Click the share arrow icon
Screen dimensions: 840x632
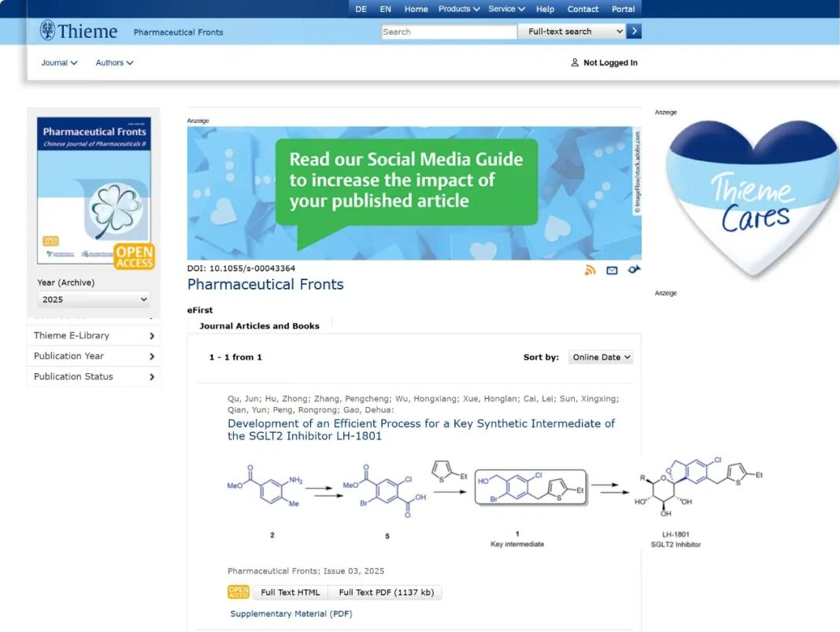click(x=634, y=270)
